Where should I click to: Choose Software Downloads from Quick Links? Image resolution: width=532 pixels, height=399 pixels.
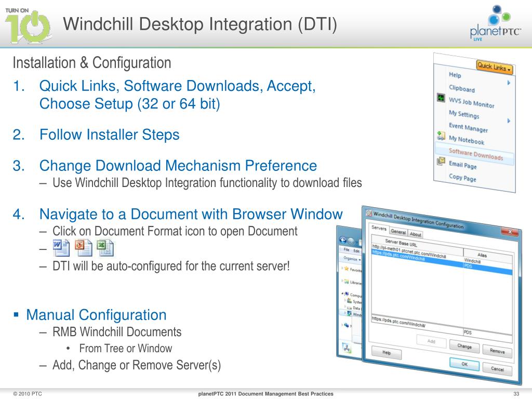point(476,154)
